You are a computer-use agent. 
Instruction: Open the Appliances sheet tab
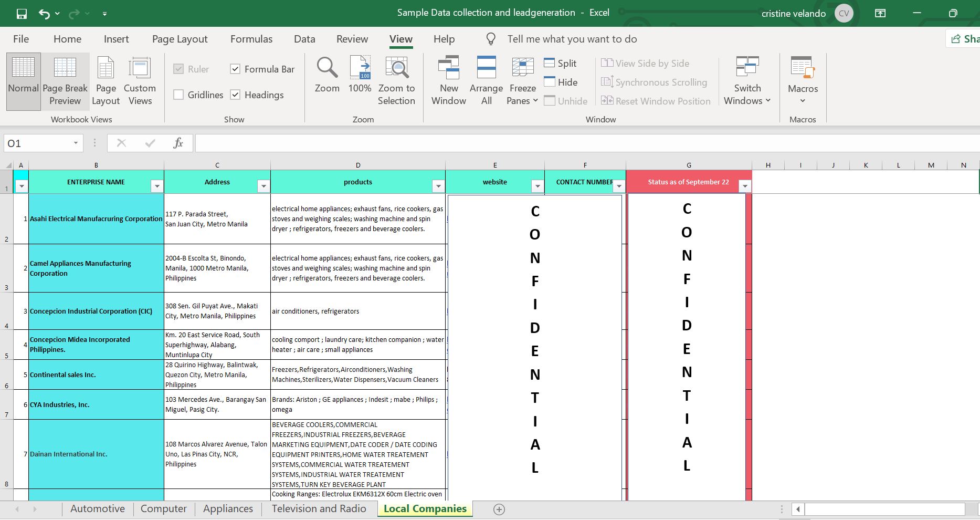(x=228, y=508)
